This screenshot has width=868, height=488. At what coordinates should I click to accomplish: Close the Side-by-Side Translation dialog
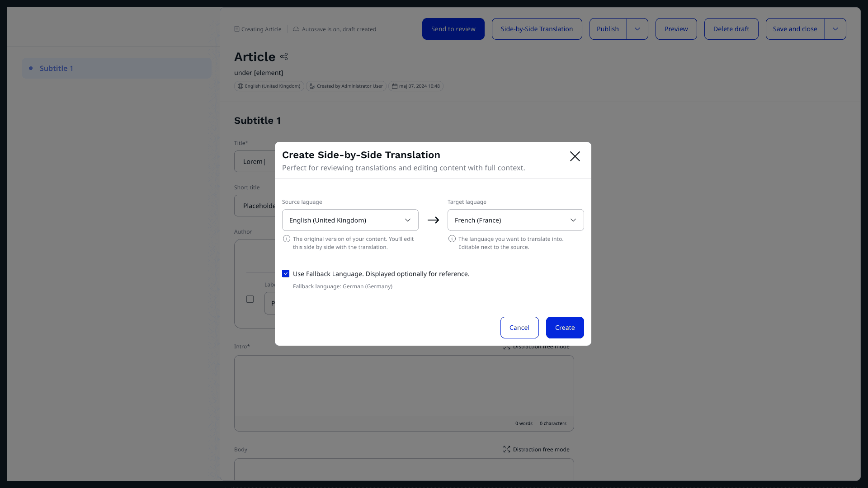(575, 156)
